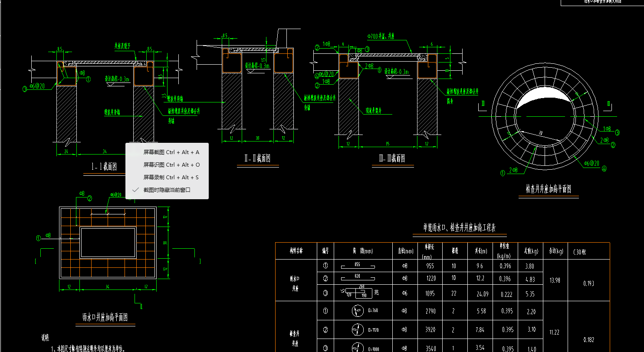Click the D=760 ring diagram cell
The height and width of the screenshot is (352, 644).
[363, 311]
